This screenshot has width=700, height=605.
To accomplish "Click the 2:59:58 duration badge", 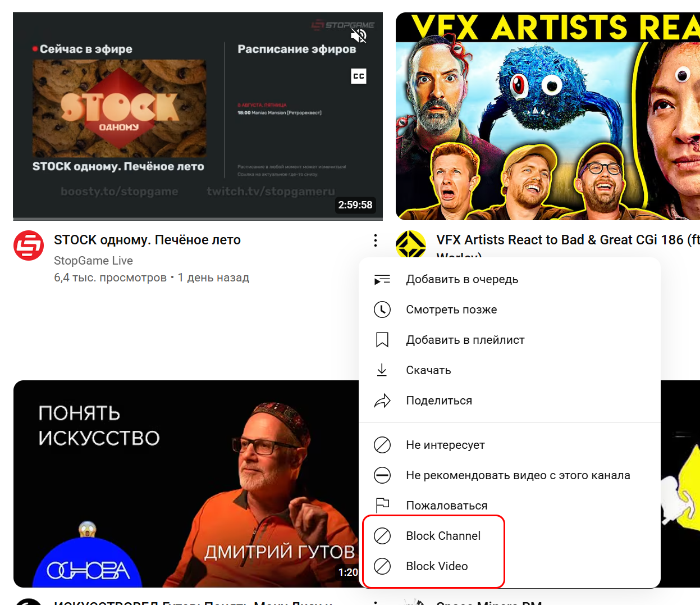I will (x=355, y=205).
